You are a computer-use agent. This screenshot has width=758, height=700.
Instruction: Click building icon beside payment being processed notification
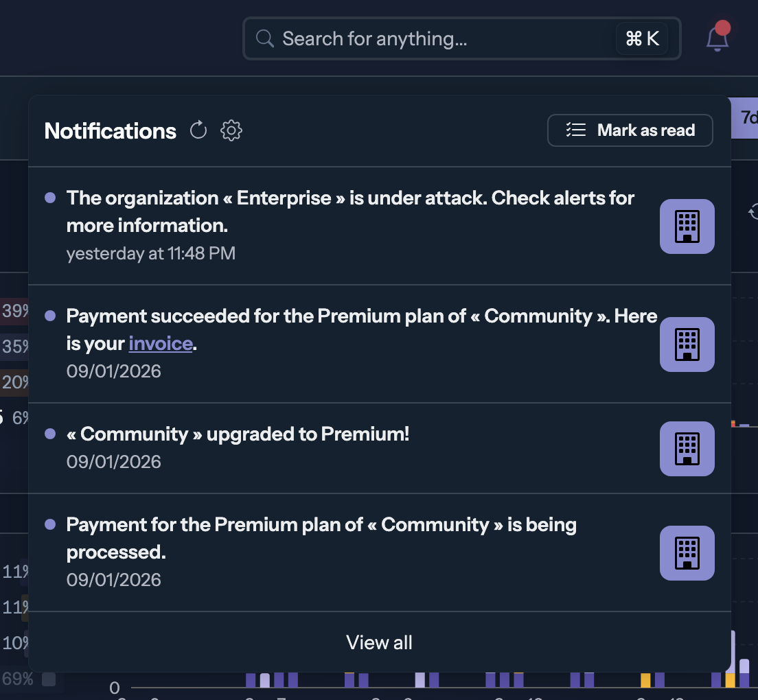(x=687, y=553)
